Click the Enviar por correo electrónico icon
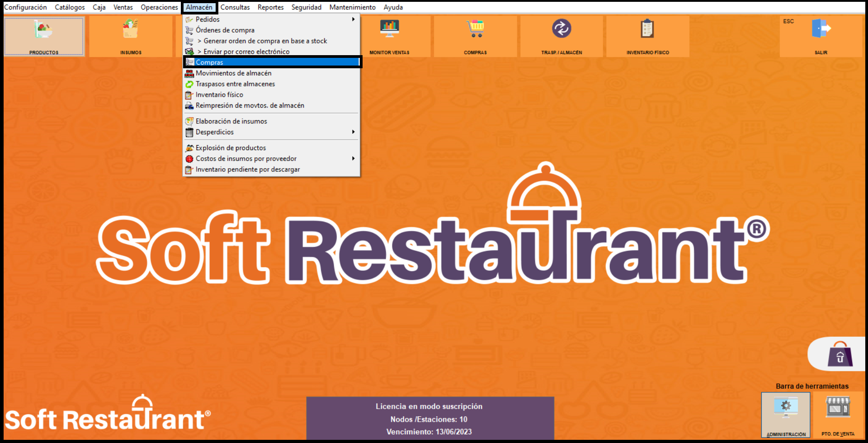 (189, 52)
